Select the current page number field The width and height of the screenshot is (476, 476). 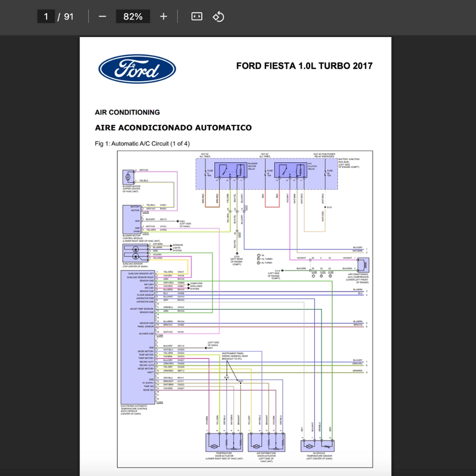pyautogui.click(x=46, y=16)
